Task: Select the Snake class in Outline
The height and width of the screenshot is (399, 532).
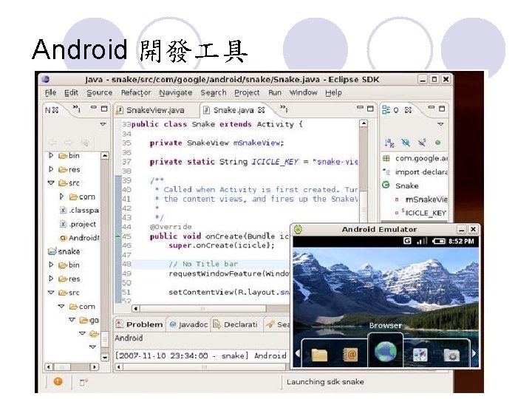Action: pyautogui.click(x=401, y=185)
